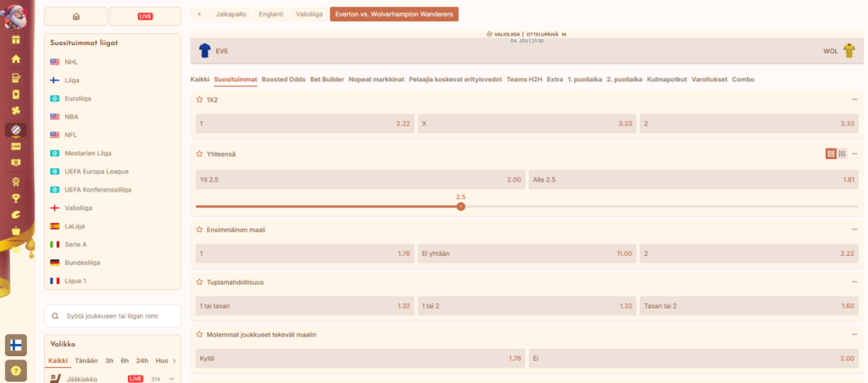This screenshot has height=383, width=868.
Task: Switch to the Kaikki markets tab
Action: (x=200, y=79)
